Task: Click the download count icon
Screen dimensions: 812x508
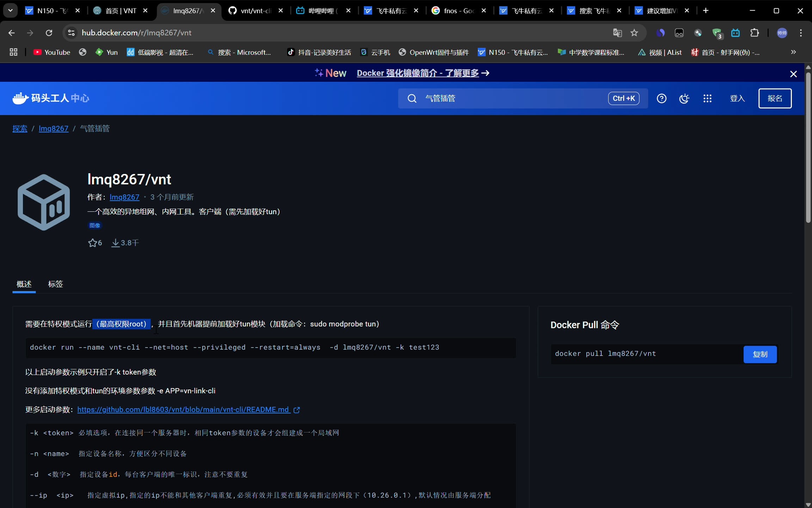Action: coord(116,243)
